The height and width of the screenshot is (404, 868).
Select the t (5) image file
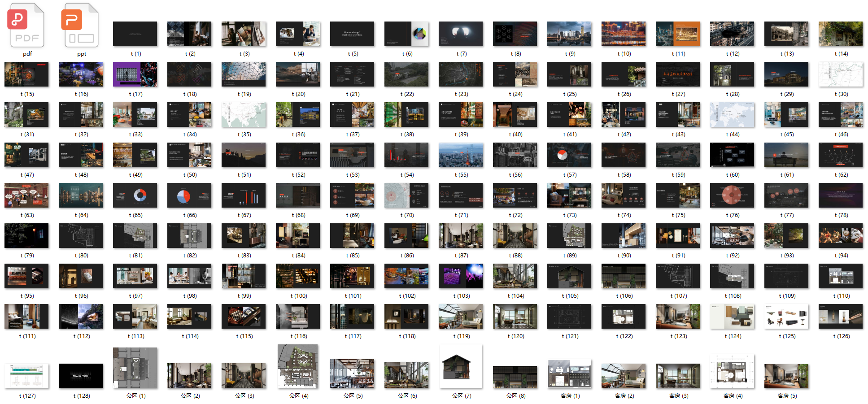pyautogui.click(x=352, y=34)
